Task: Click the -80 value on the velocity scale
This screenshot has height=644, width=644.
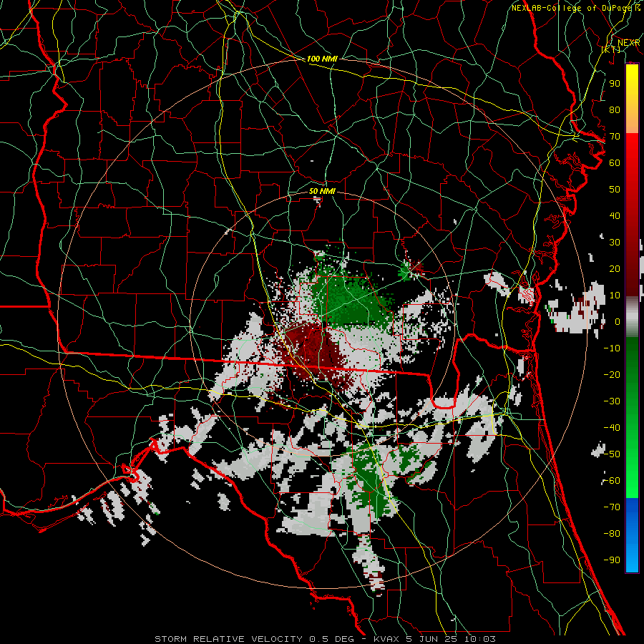Action: (x=612, y=534)
